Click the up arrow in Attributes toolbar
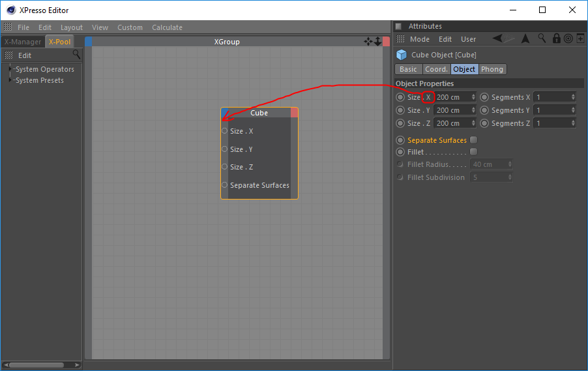 click(x=525, y=38)
